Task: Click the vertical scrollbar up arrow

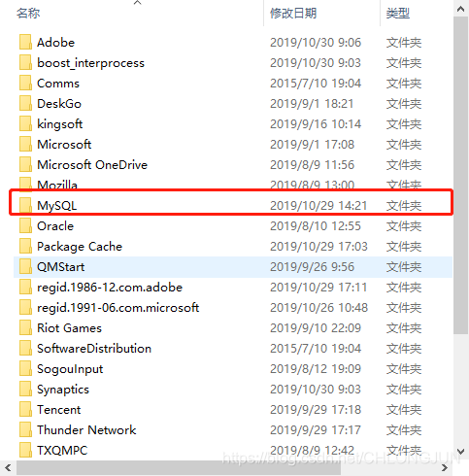Action: [461, 9]
